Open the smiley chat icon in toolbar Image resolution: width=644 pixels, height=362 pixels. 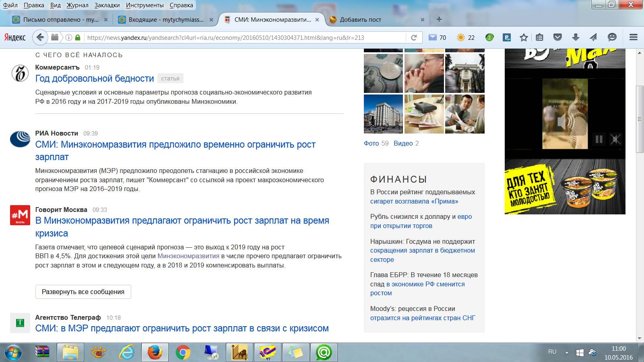[612, 37]
